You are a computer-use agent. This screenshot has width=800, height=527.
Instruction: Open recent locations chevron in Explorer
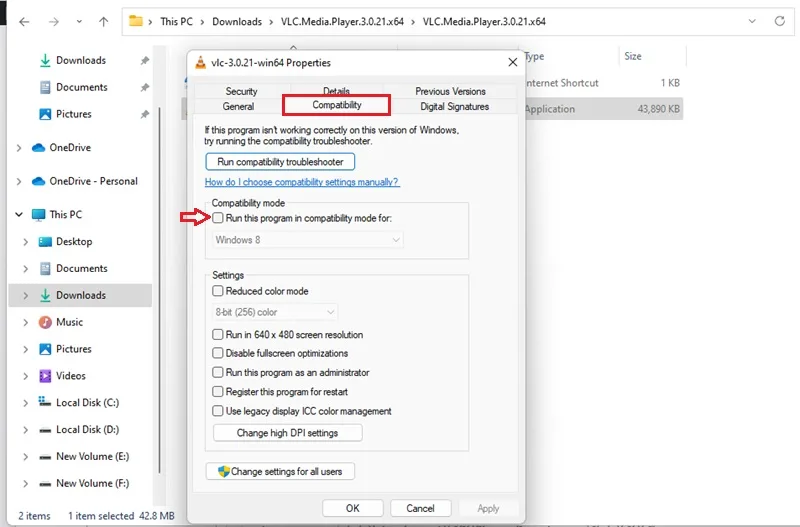(79, 21)
